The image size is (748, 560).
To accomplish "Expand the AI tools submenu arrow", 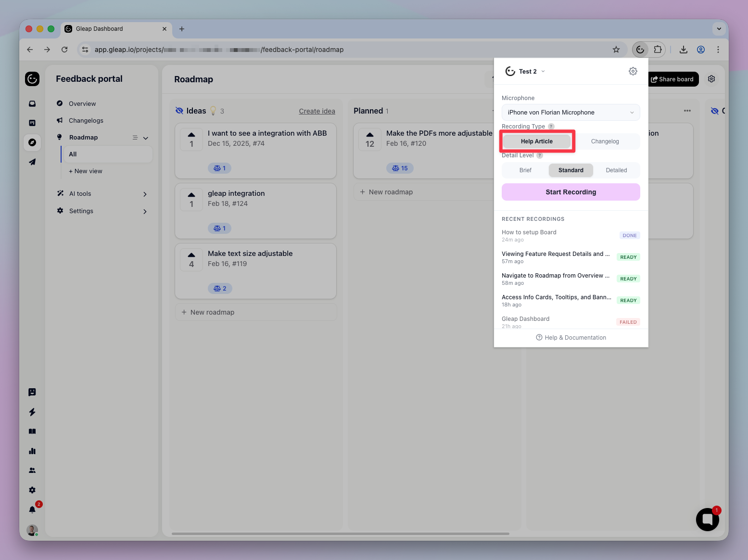I will pos(145,194).
